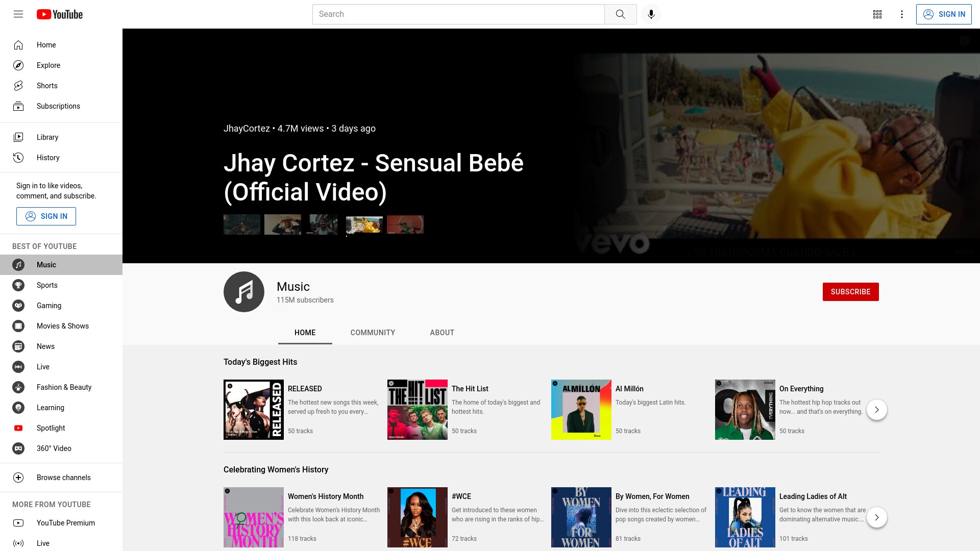Open the settings three-dot menu
980x551 pixels.
click(902, 14)
